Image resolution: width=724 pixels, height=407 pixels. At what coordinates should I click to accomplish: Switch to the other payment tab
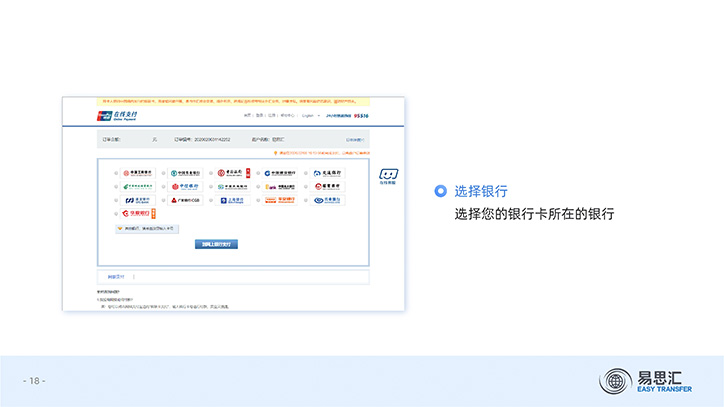(113, 276)
